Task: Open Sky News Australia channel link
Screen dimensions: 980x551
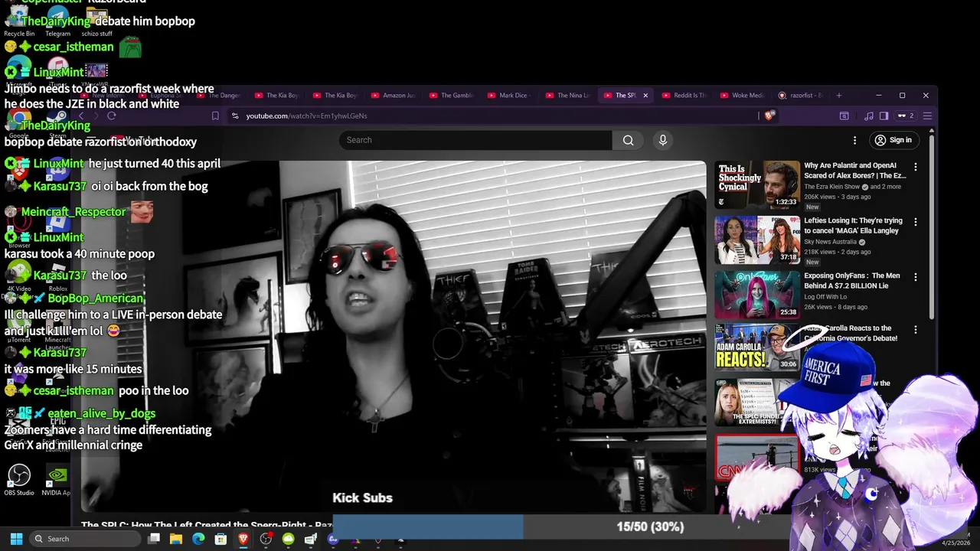Action: (x=831, y=242)
